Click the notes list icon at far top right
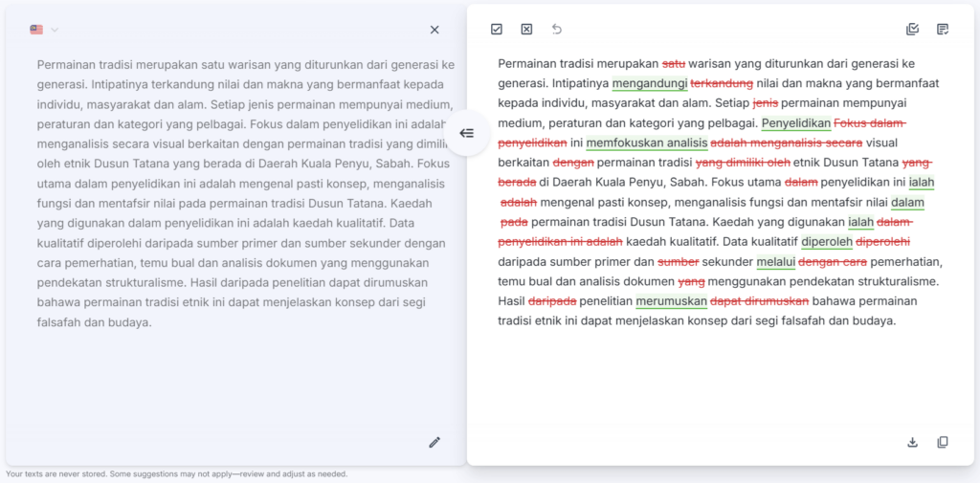 [943, 30]
